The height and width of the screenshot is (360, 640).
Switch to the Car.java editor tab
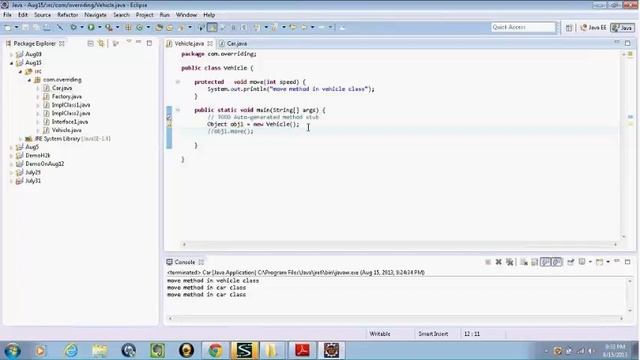(x=233, y=43)
